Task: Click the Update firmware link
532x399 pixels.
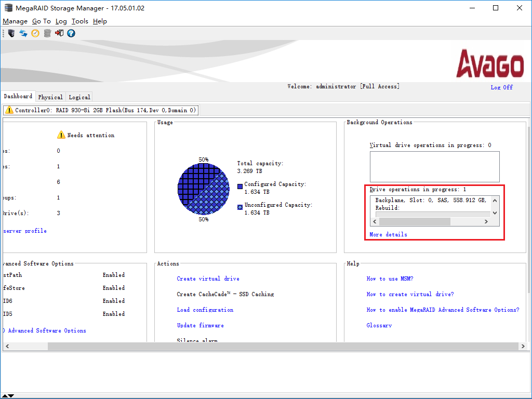Action: (x=200, y=325)
